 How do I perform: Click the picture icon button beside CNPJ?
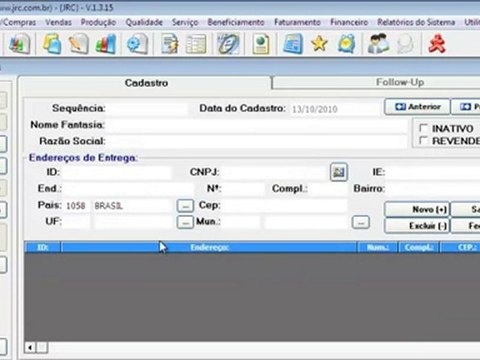[339, 172]
